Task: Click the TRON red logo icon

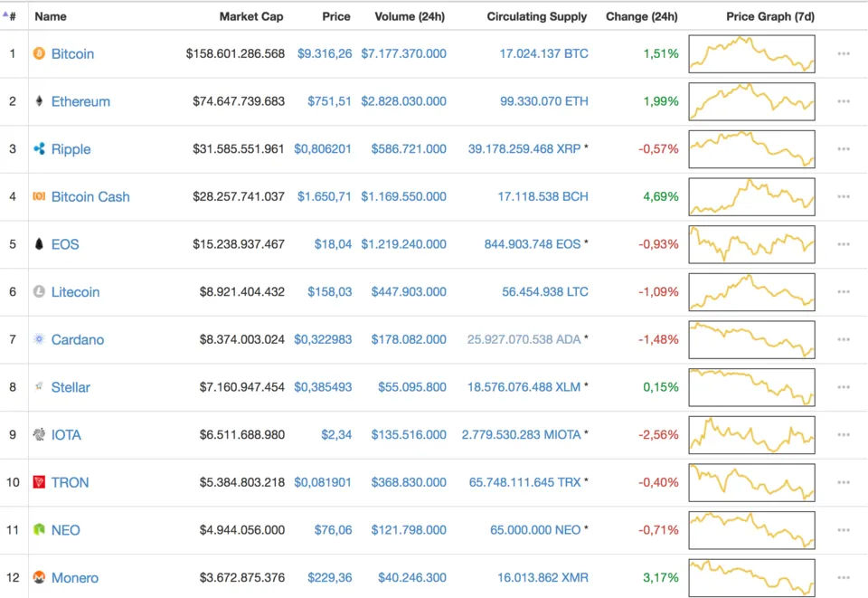Action: [x=39, y=481]
